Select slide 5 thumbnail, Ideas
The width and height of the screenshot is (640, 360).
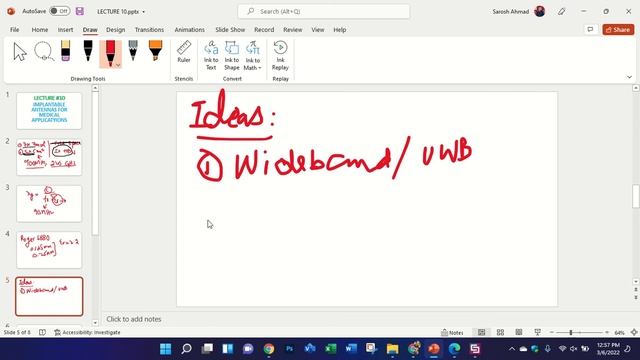click(49, 297)
